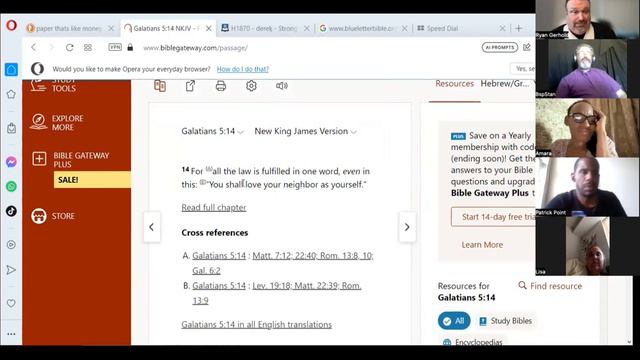Image resolution: width=640 pixels, height=360 pixels.
Task: Open the TikTok sidebar icon
Action: coord(11,211)
